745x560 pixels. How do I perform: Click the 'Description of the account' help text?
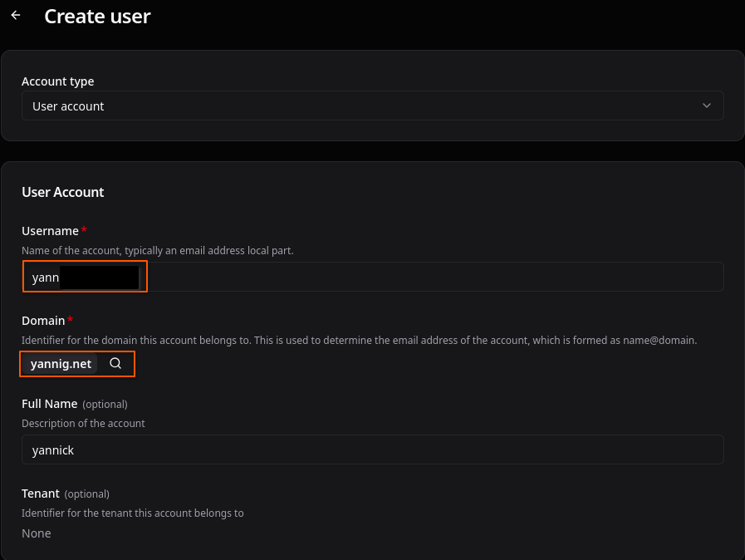point(83,423)
